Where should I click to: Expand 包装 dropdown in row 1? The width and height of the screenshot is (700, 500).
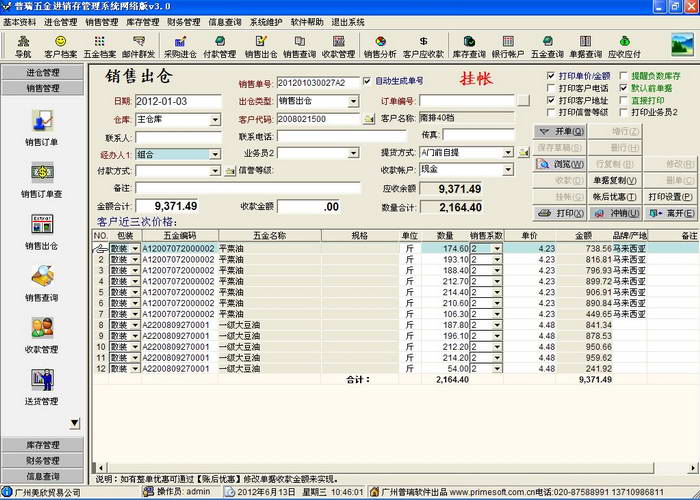(x=135, y=249)
